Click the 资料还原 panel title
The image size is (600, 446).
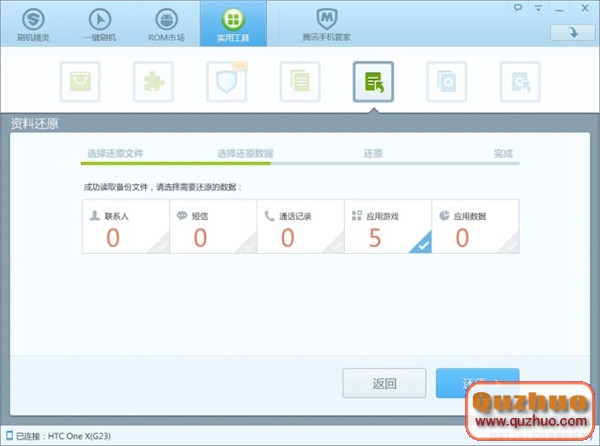(34, 124)
